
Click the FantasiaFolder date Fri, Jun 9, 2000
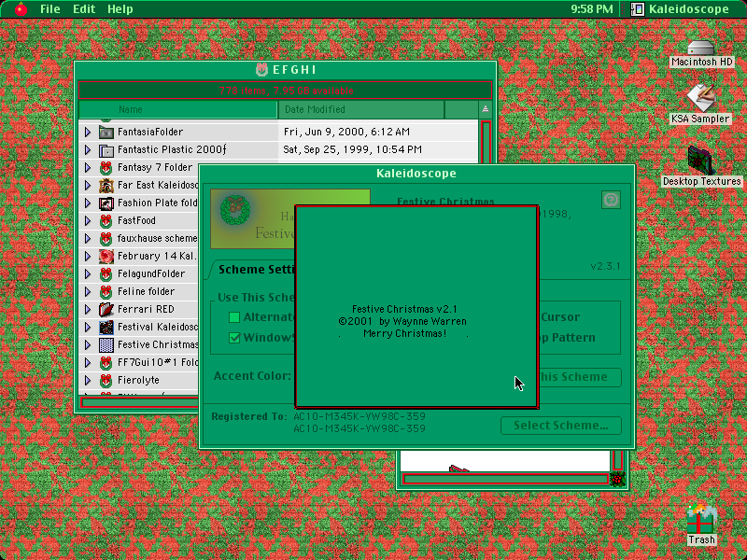click(x=346, y=132)
